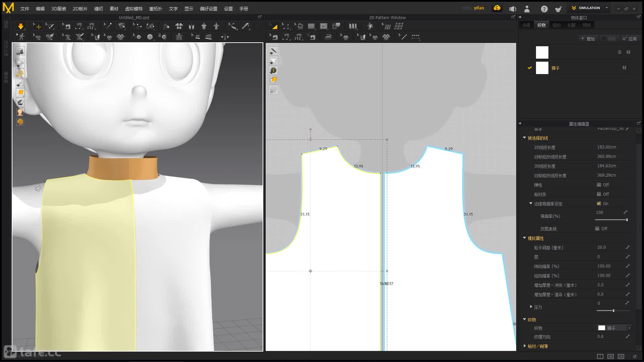The height and width of the screenshot is (362, 644).
Task: Expand the 压力 property
Action: (531, 307)
